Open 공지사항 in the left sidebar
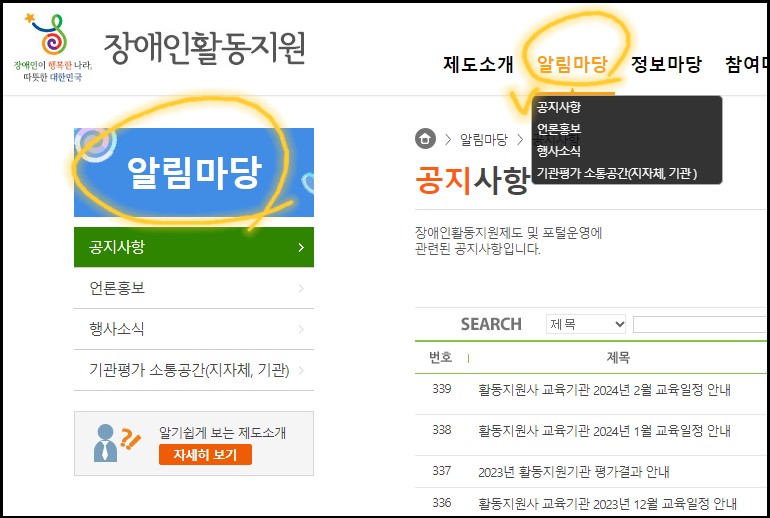 point(193,247)
